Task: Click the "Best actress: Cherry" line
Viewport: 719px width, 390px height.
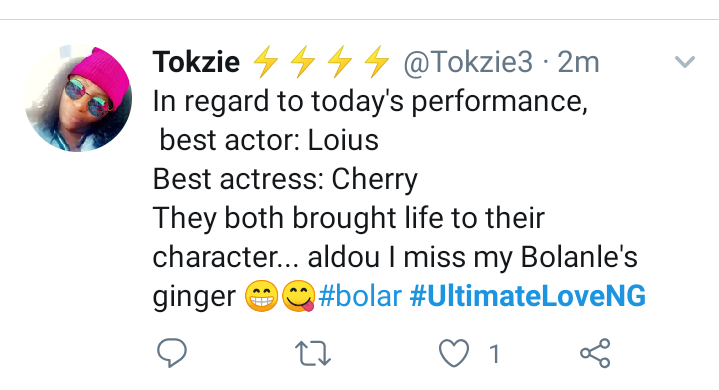Action: click(x=285, y=179)
